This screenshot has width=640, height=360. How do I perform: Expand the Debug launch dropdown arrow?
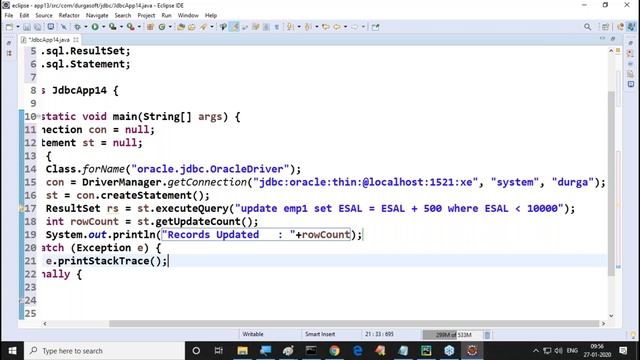(x=86, y=27)
